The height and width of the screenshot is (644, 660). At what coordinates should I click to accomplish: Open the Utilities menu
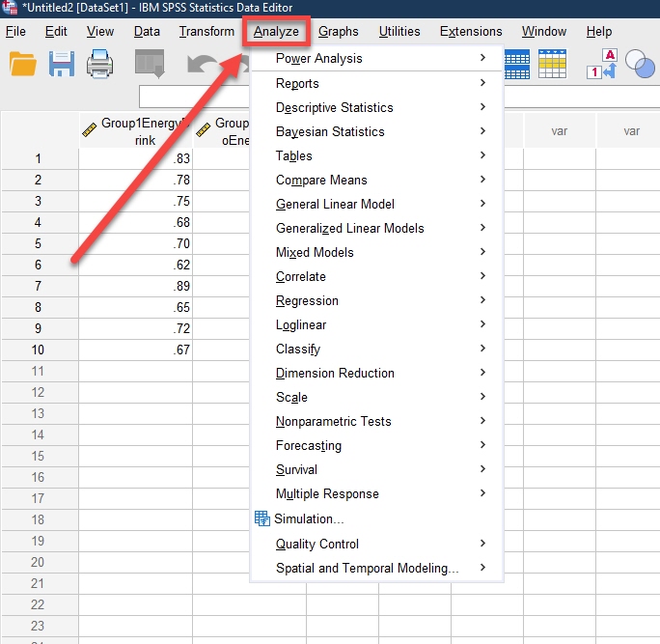point(399,32)
